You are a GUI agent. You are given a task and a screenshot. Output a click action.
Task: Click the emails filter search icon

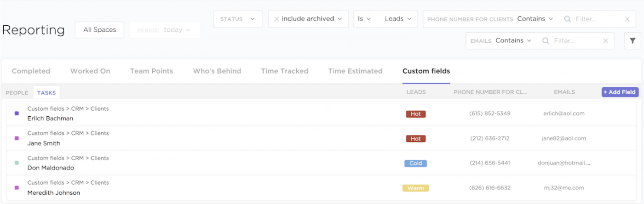tap(546, 41)
